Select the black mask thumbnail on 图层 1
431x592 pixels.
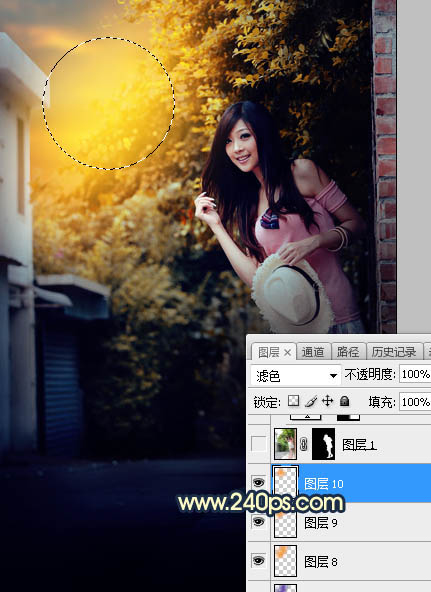click(323, 444)
